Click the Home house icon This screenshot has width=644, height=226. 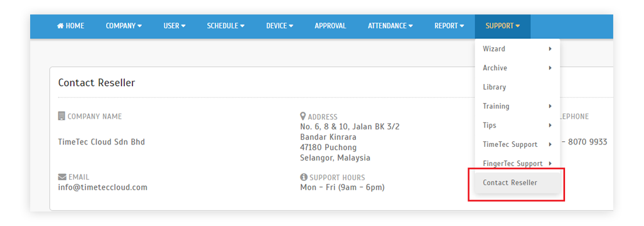point(60,26)
